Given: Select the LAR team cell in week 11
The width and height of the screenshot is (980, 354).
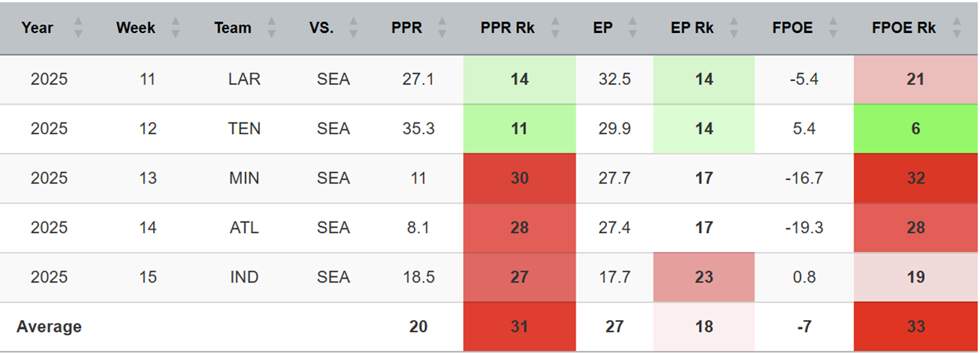Looking at the screenshot, I should 243,79.
